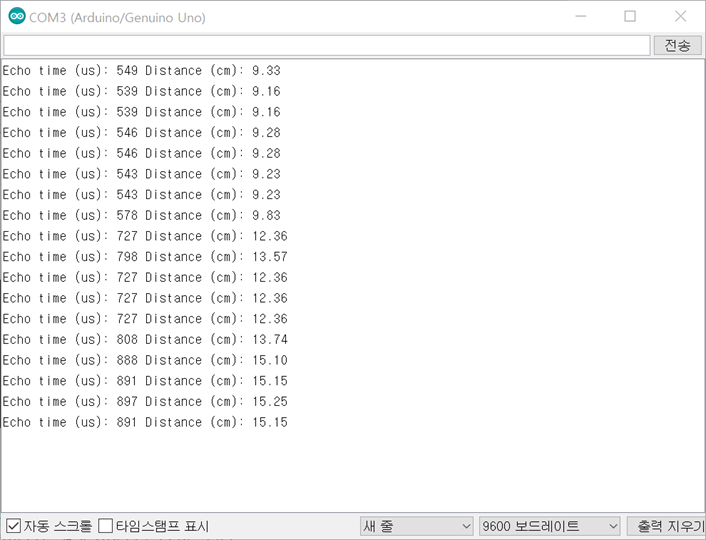Click the COM3 (Arduino/Genuino Uno) window title
The image size is (706, 540).
(x=118, y=18)
